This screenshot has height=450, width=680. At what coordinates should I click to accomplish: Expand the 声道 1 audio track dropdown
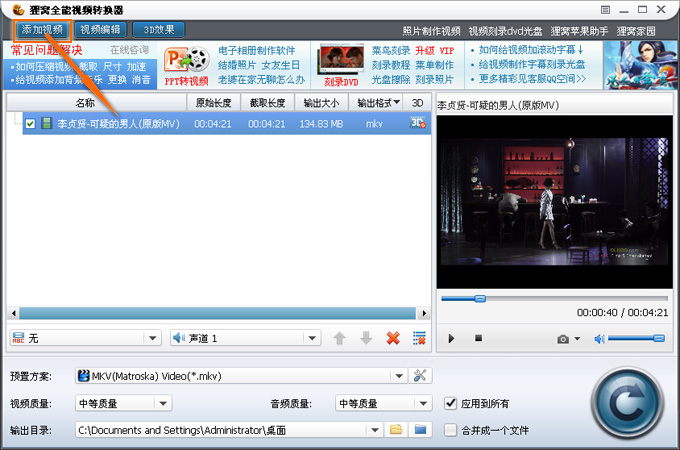coord(312,338)
